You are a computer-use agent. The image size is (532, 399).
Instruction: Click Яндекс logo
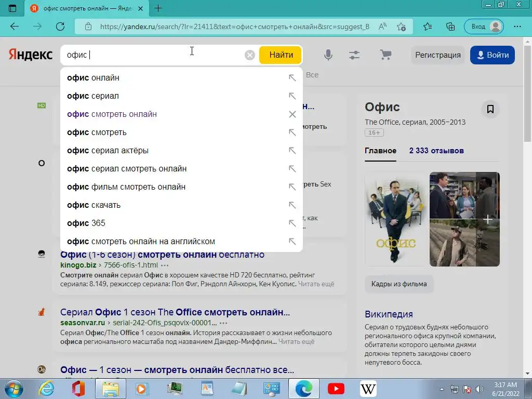(31, 55)
